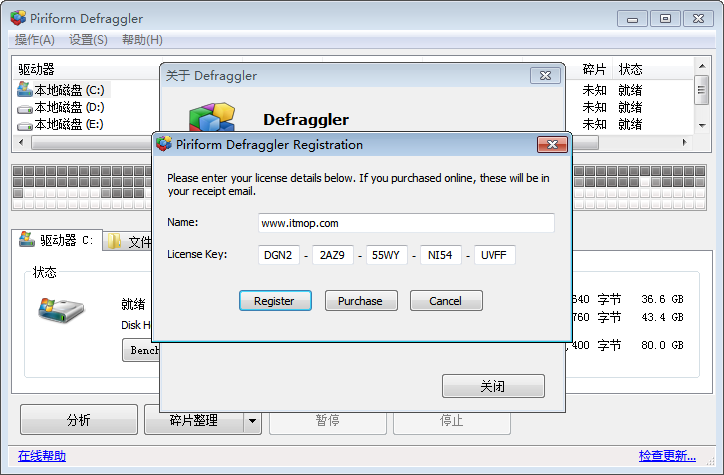The width and height of the screenshot is (724, 475).
Task: Maximize the Piriform Defraggler main window
Action: pyautogui.click(x=665, y=19)
